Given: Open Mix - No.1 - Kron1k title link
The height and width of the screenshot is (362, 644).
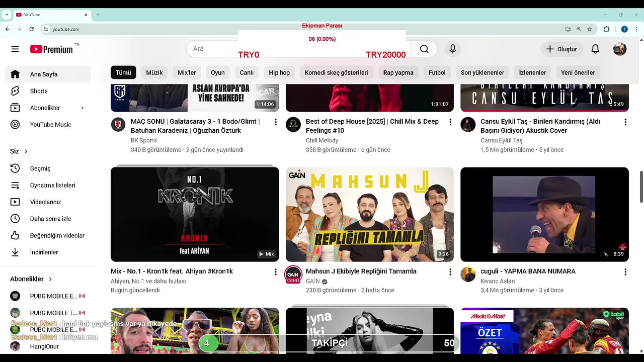Looking at the screenshot, I should coord(172,271).
